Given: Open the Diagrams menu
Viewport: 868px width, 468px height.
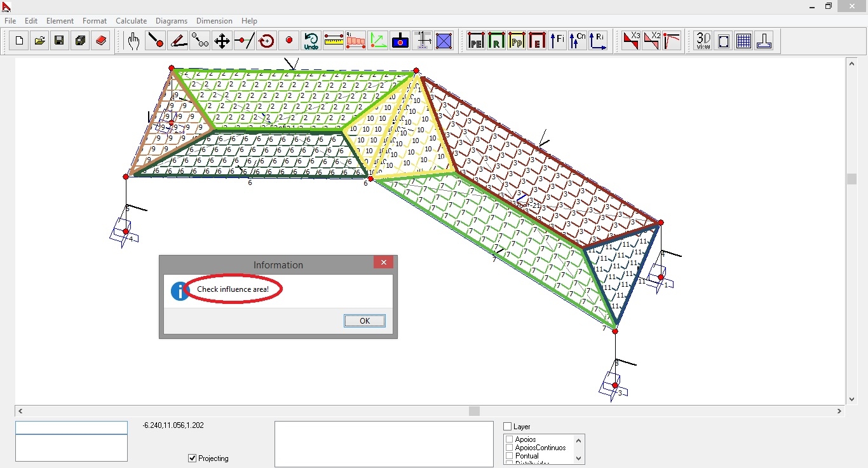Looking at the screenshot, I should [172, 21].
